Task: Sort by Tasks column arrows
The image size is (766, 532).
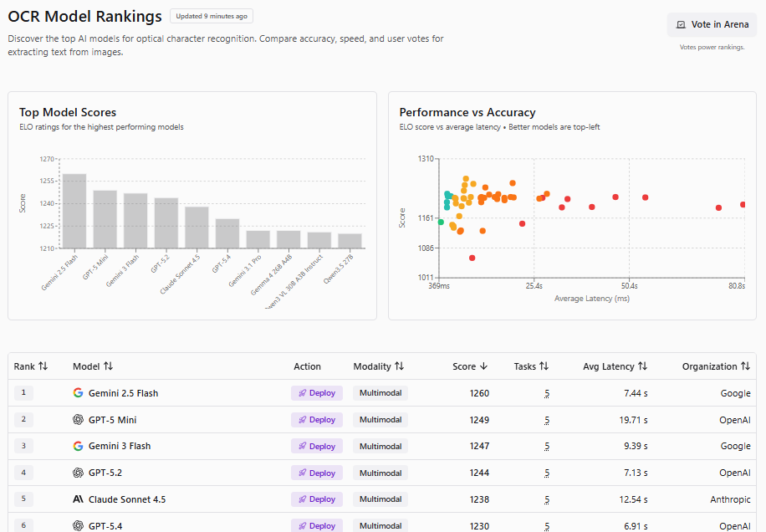Action: (544, 366)
